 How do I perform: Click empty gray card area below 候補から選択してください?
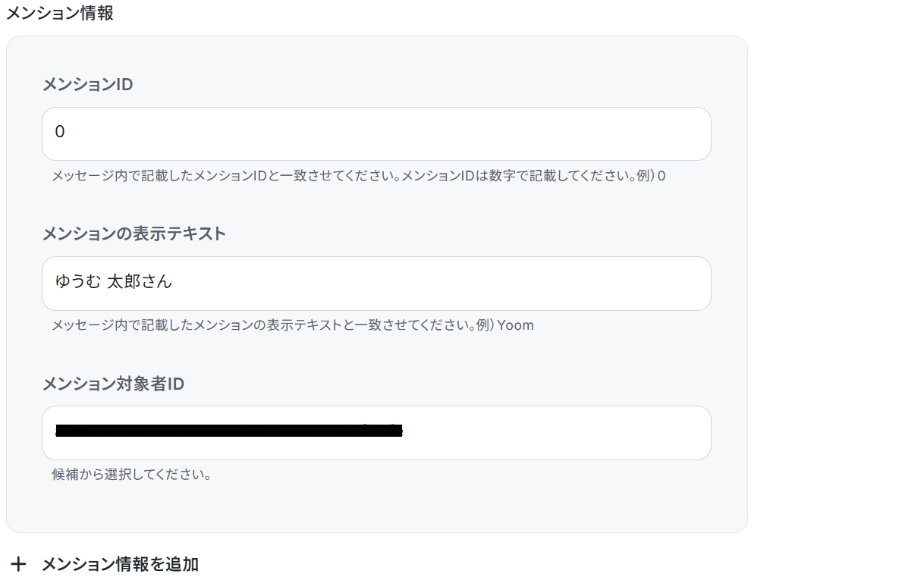(376, 508)
